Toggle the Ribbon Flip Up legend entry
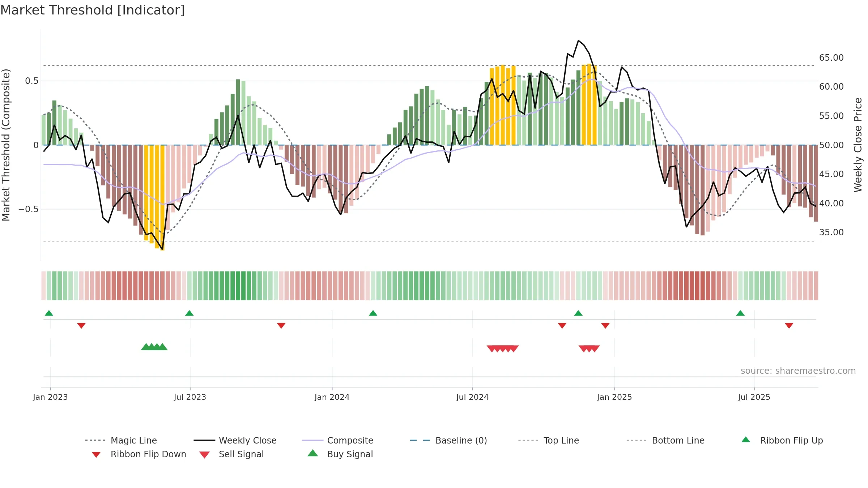The image size is (868, 488). [x=782, y=440]
